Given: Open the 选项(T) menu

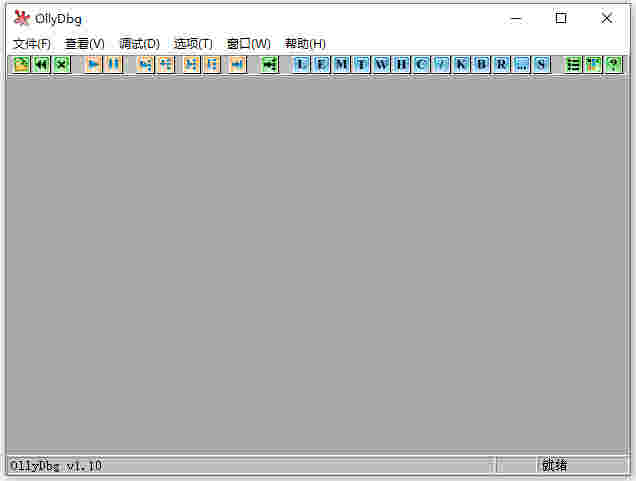Looking at the screenshot, I should tap(193, 44).
